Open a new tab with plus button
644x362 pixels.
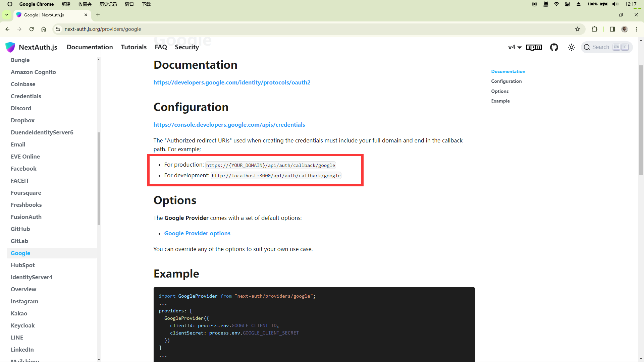(x=98, y=15)
